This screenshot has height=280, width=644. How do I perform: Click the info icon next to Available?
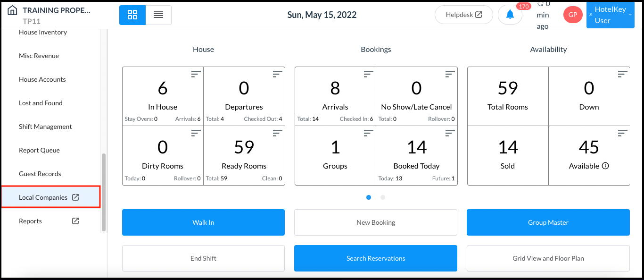tap(606, 166)
